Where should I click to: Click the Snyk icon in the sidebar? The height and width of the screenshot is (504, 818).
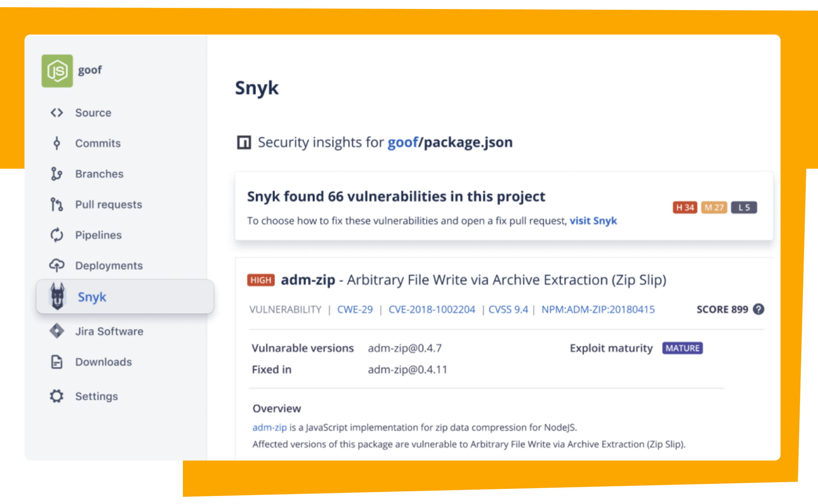click(57, 296)
